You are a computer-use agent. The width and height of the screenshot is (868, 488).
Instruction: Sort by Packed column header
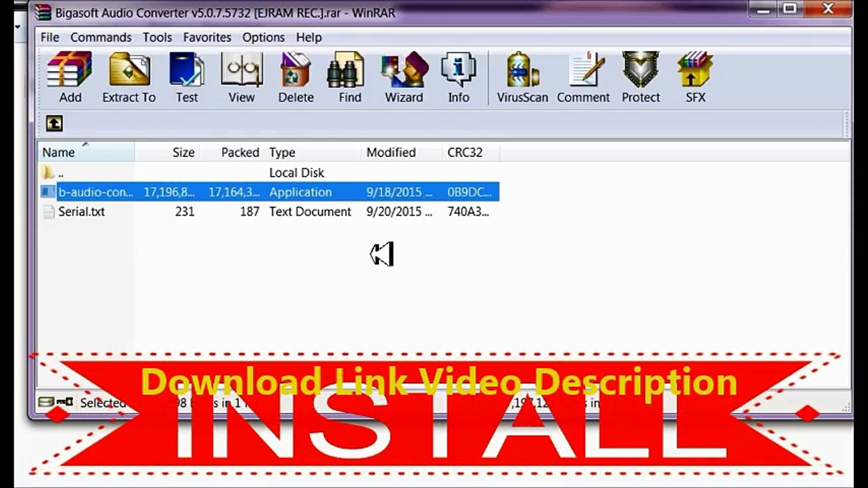click(x=232, y=152)
